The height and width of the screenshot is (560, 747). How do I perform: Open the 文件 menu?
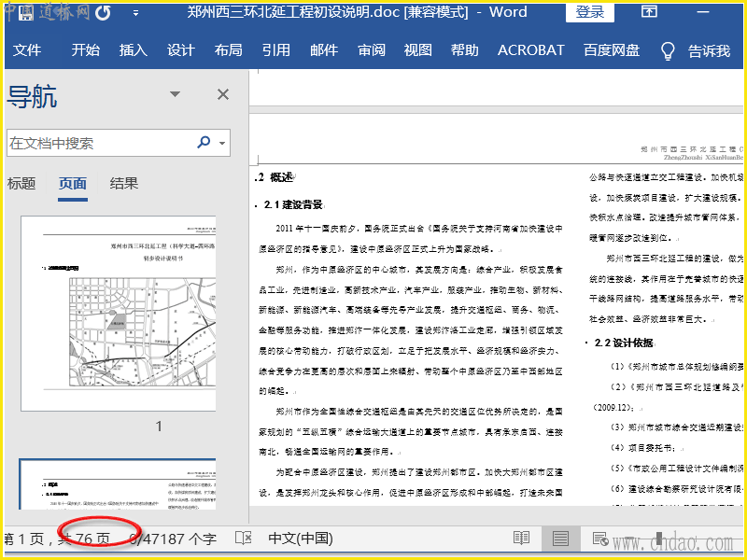click(27, 50)
